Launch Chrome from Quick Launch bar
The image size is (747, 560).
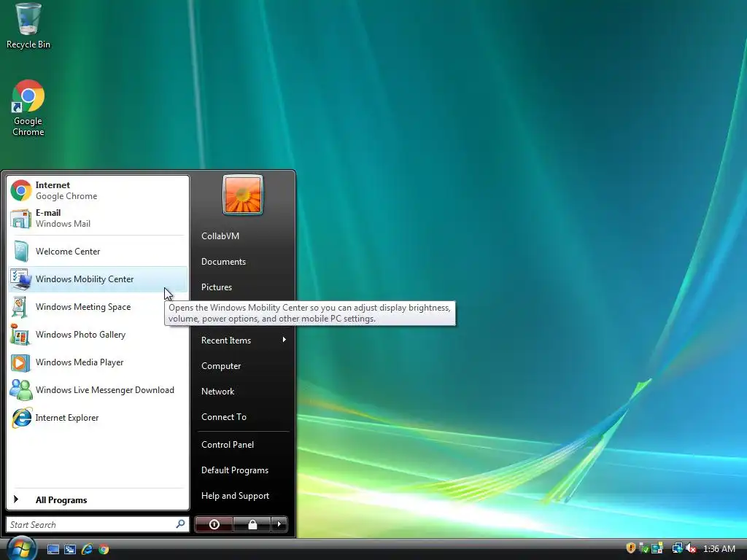pyautogui.click(x=104, y=549)
